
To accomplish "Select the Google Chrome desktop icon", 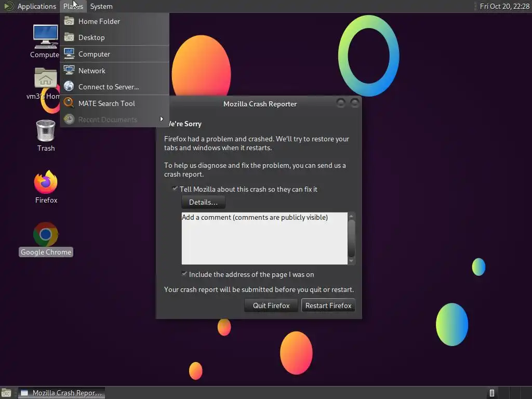I will (x=46, y=234).
